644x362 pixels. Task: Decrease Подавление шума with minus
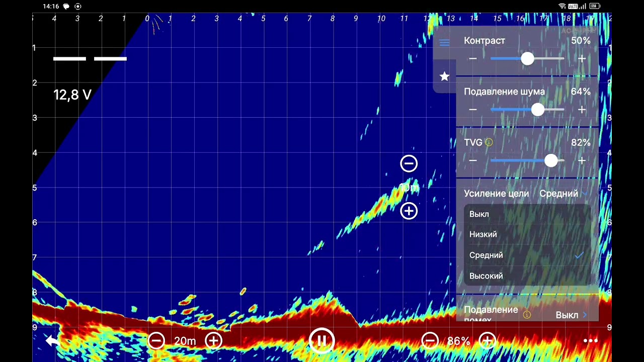coord(473,110)
